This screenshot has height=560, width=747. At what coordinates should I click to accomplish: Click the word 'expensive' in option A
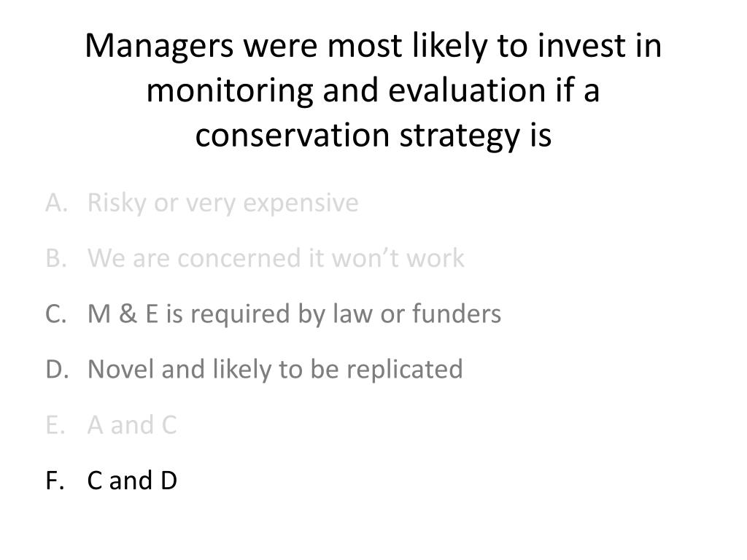[x=301, y=204]
